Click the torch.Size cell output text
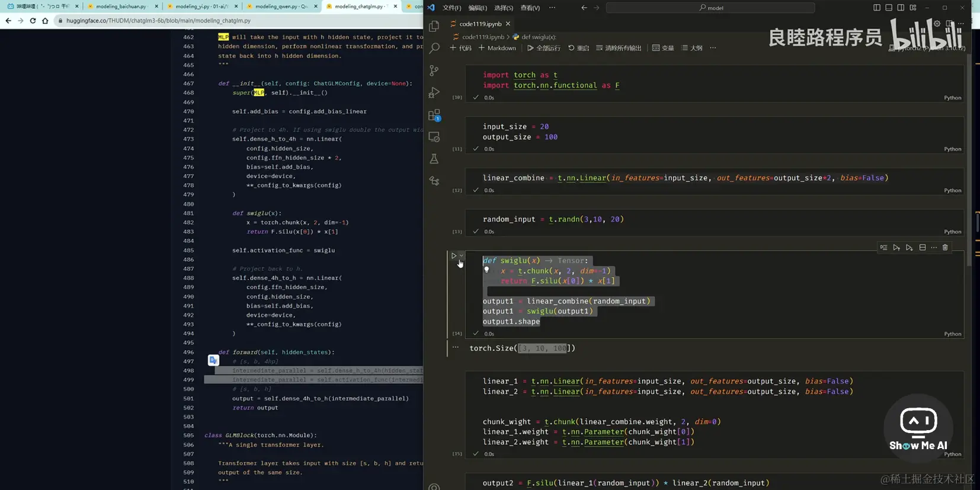980x490 pixels. (x=522, y=348)
